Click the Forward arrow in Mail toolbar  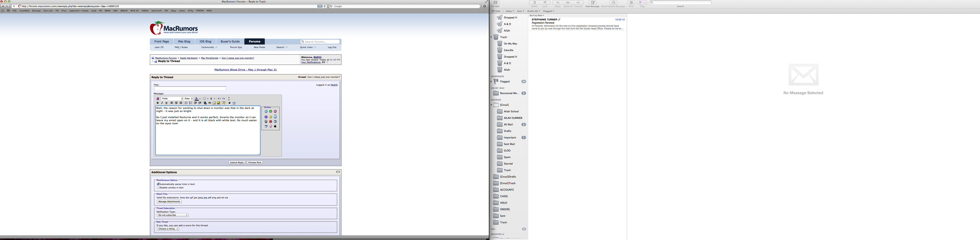(578, 3)
